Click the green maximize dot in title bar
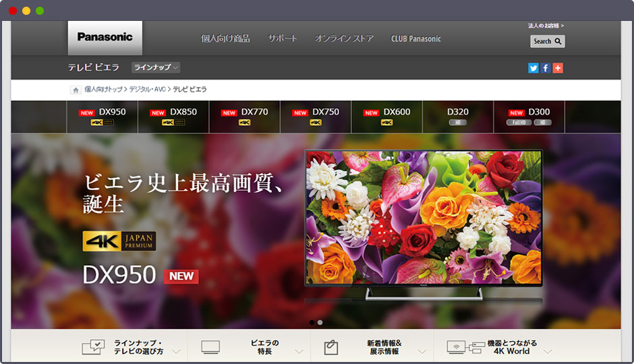The image size is (634, 364). click(40, 11)
